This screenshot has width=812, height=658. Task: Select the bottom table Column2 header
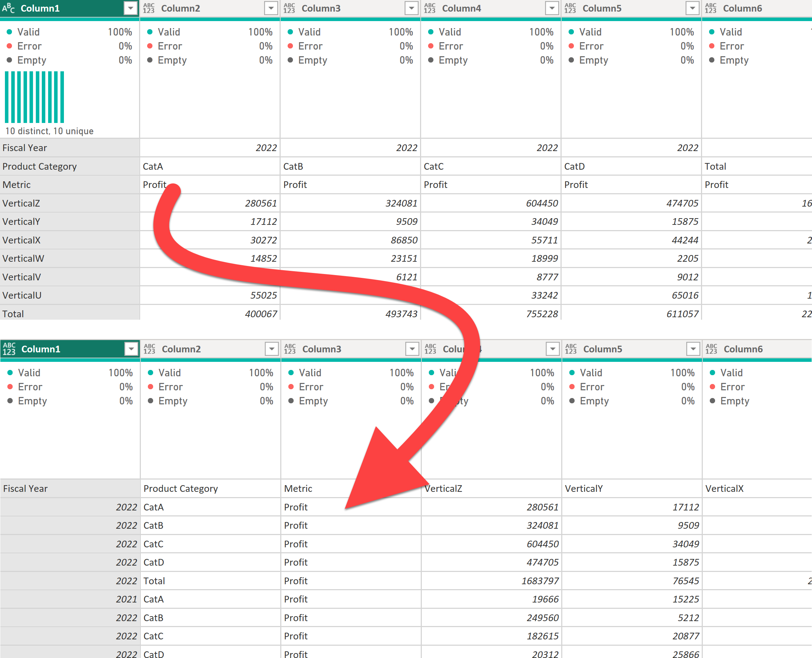(211, 349)
